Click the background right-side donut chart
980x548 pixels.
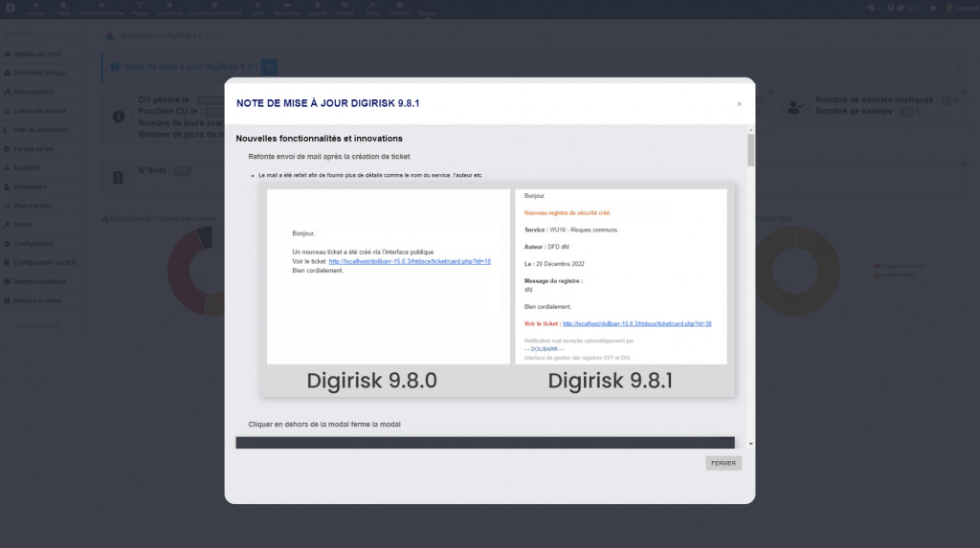(796, 271)
